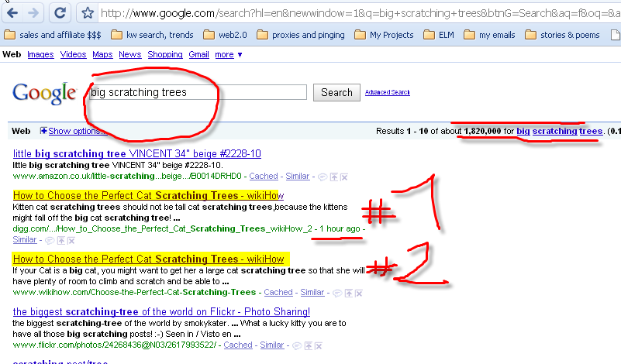Image resolution: width=621 pixels, height=364 pixels.
Task: Click the 'trees' link in the results count line
Action: tap(591, 131)
